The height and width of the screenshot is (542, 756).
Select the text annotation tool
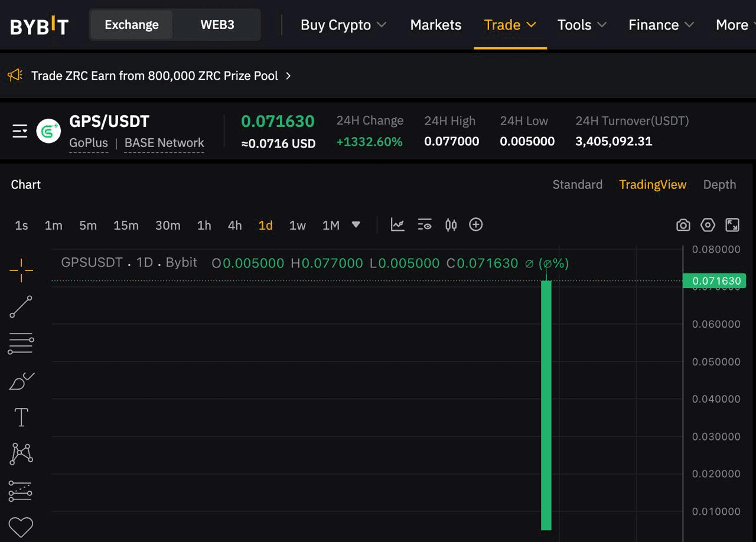(x=21, y=417)
